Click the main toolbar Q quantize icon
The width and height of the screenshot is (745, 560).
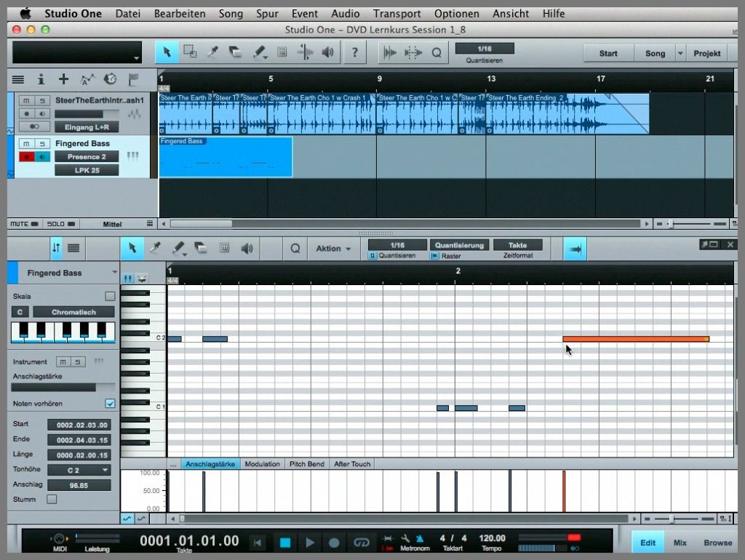pos(437,52)
